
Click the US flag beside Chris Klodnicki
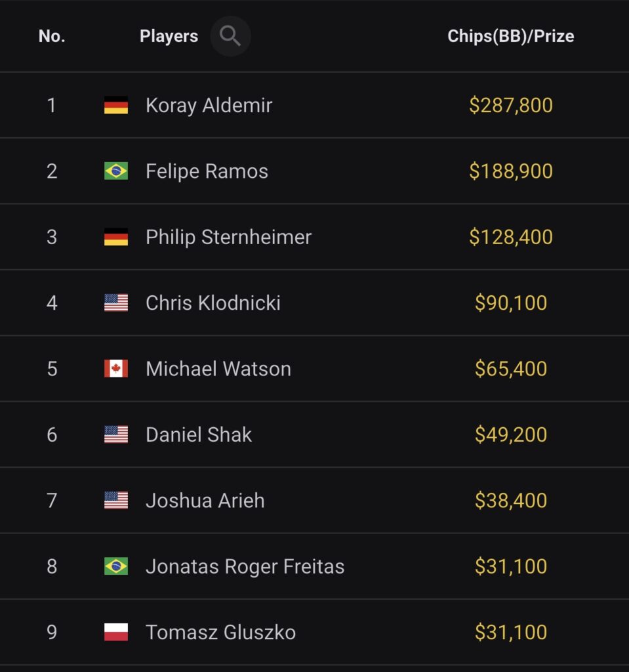(x=116, y=303)
